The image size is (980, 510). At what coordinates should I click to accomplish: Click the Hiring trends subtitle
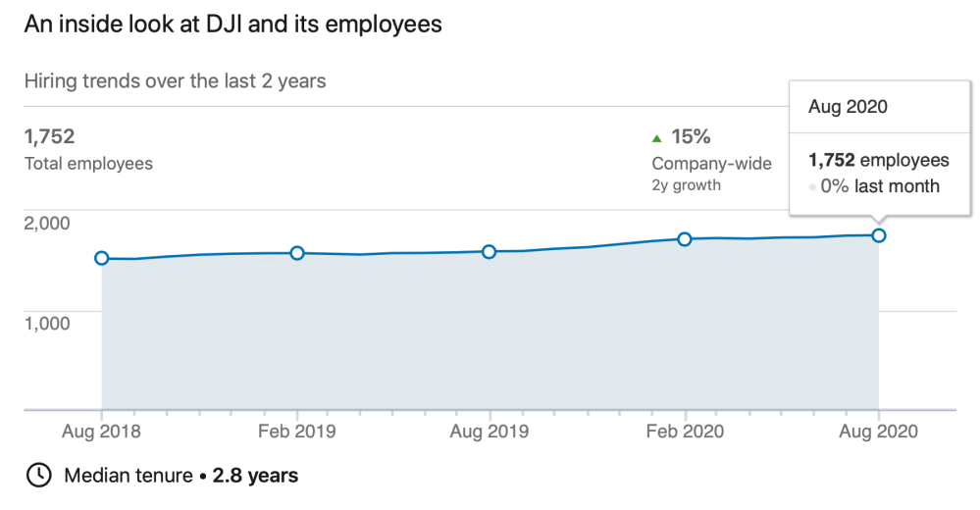click(x=175, y=81)
